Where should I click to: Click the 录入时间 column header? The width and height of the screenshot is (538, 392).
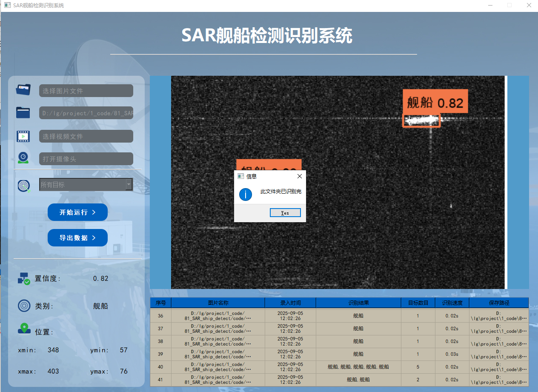[290, 303]
